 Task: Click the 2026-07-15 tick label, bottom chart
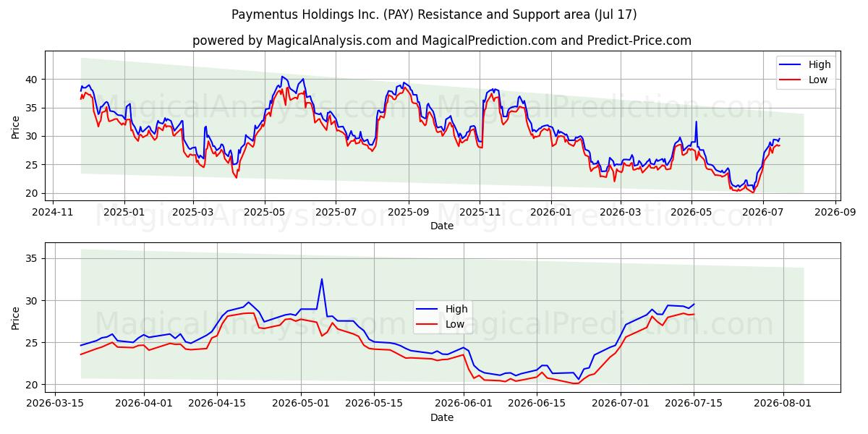694,404
